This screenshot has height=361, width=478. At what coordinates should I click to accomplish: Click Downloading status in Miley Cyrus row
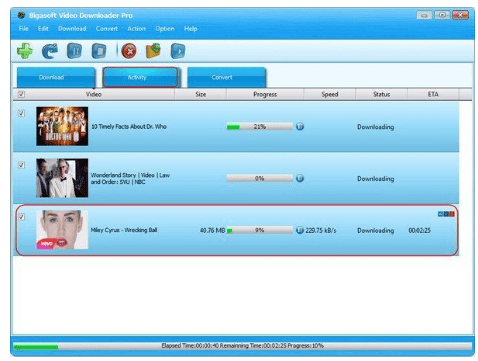click(376, 231)
